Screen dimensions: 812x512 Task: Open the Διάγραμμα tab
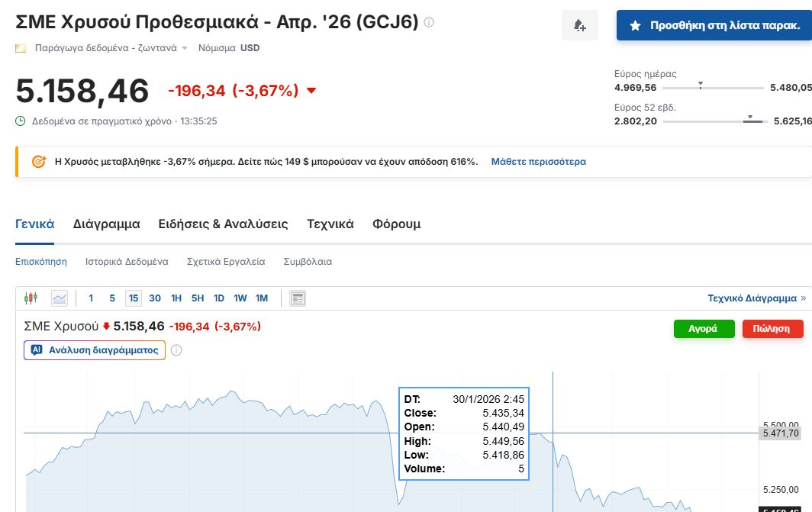[x=106, y=224]
